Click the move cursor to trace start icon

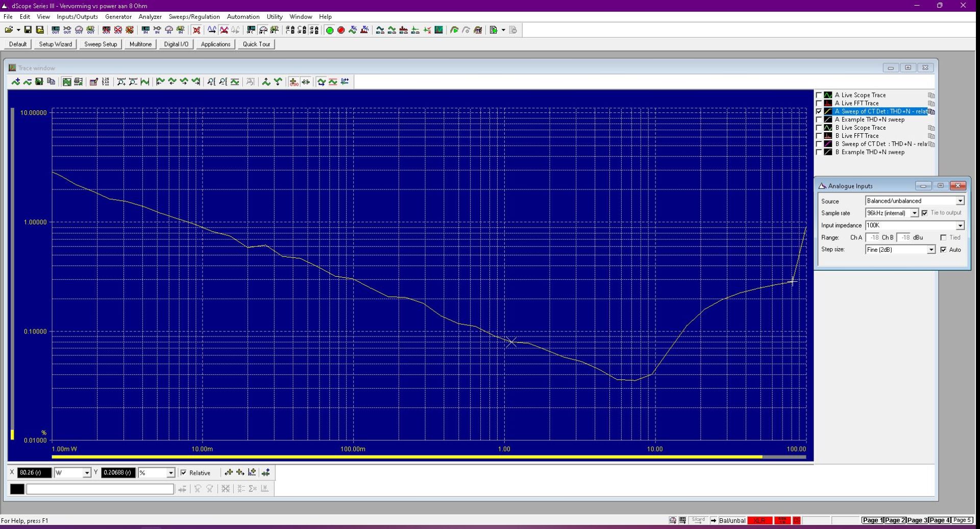click(x=160, y=82)
